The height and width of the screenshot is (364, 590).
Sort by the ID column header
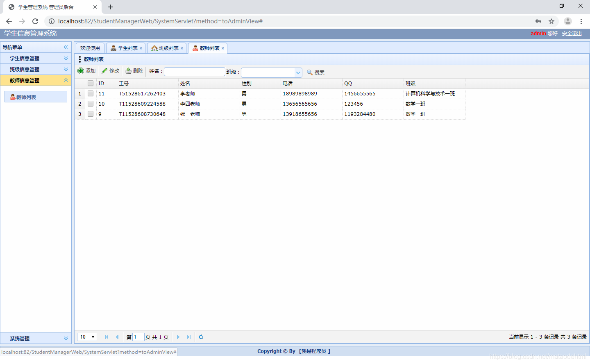pos(107,83)
